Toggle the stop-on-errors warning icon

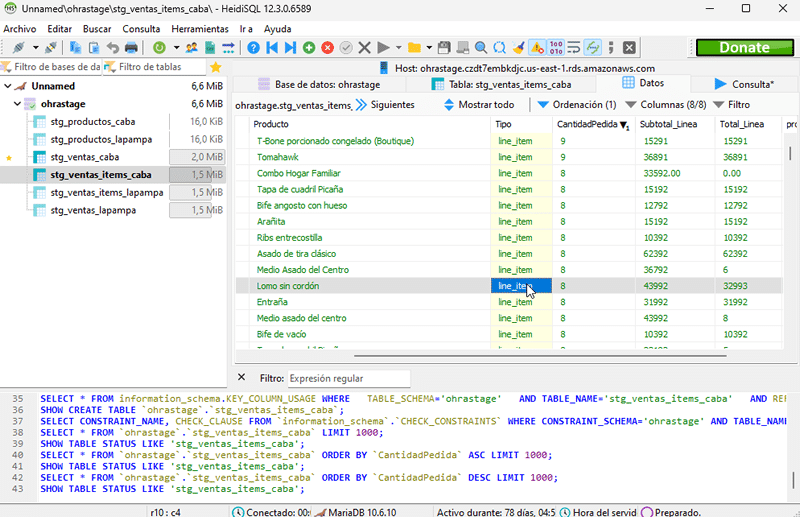pyautogui.click(x=537, y=47)
